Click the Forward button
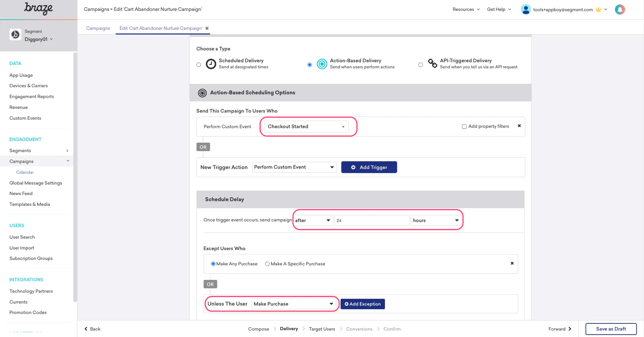644x337 pixels. click(560, 329)
